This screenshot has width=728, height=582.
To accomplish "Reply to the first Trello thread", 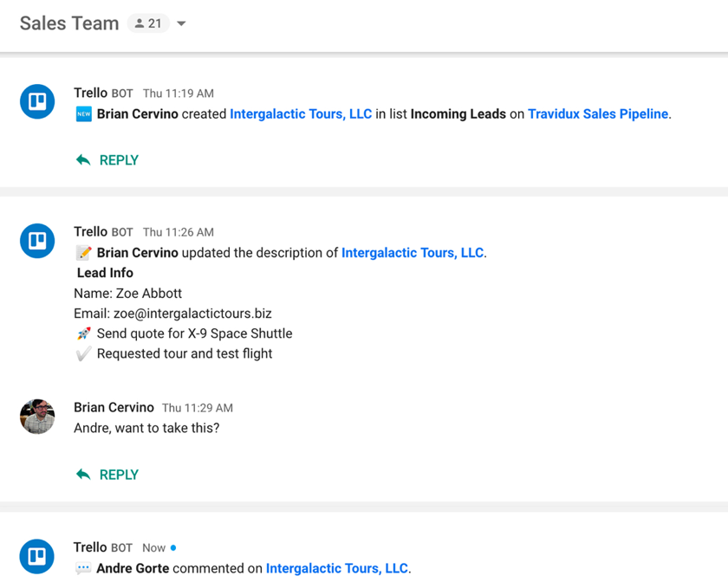I will click(x=107, y=160).
